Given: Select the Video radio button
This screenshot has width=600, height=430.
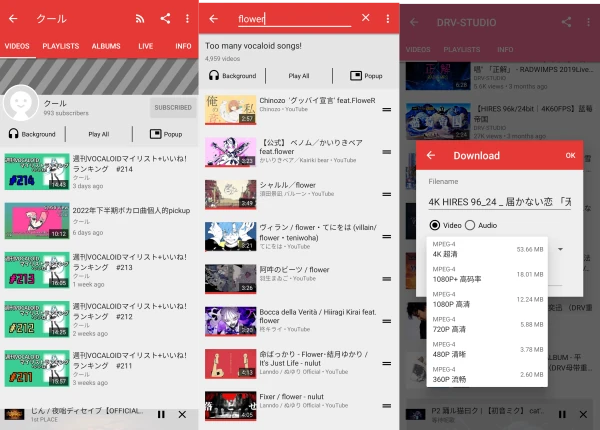Looking at the screenshot, I should click(445, 225).
